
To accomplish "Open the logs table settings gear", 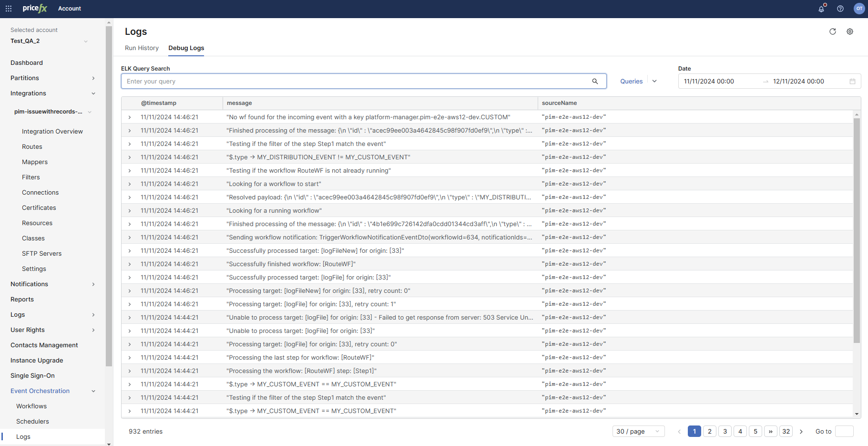I will 850,31.
